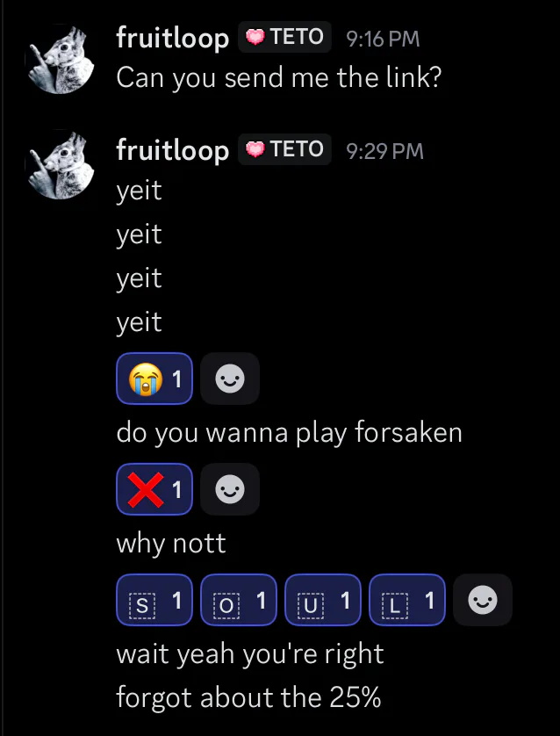The width and height of the screenshot is (560, 736).
Task: Click fruitloop username on 9:16 PM message
Action: pos(172,38)
